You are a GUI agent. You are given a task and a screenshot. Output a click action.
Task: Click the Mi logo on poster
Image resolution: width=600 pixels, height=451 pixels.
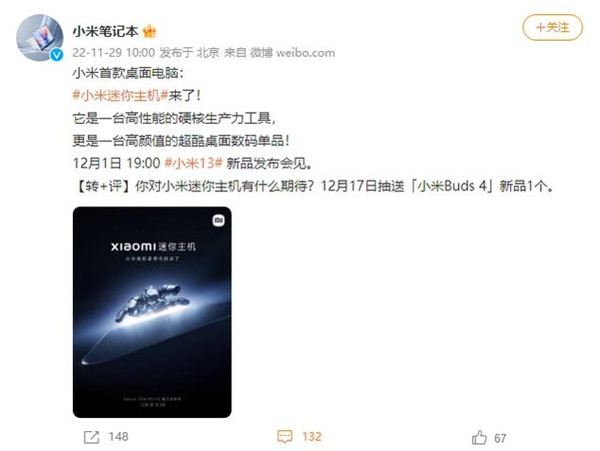218,220
